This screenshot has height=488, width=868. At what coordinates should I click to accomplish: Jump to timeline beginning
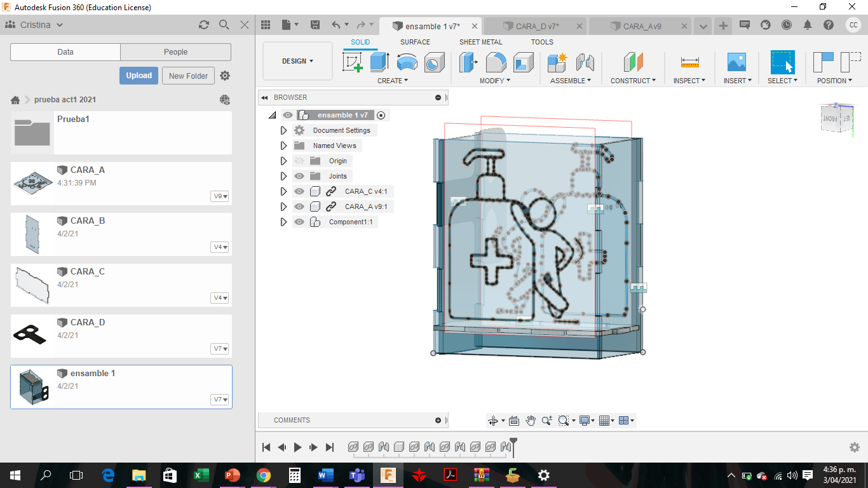266,447
